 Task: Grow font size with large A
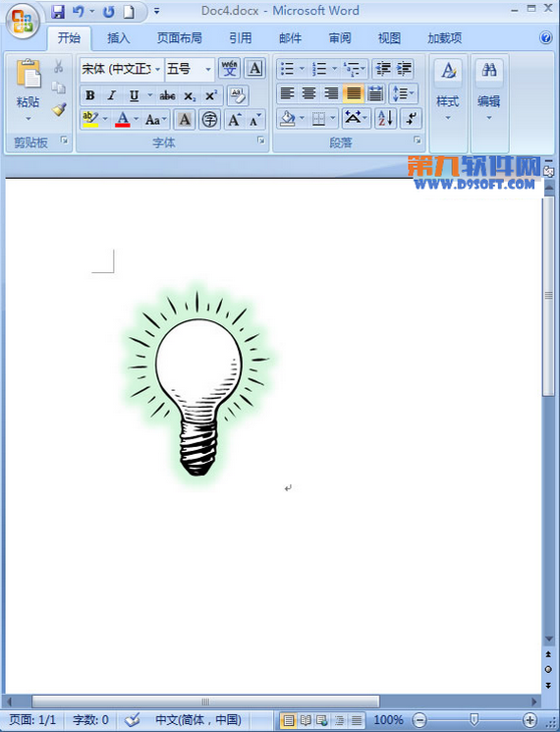(x=234, y=120)
